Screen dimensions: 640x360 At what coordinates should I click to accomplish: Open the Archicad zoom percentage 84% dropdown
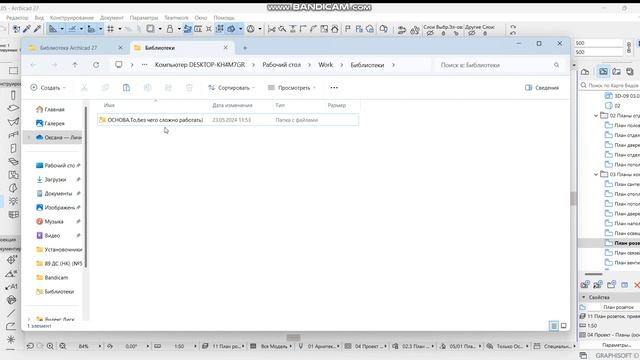(100, 346)
